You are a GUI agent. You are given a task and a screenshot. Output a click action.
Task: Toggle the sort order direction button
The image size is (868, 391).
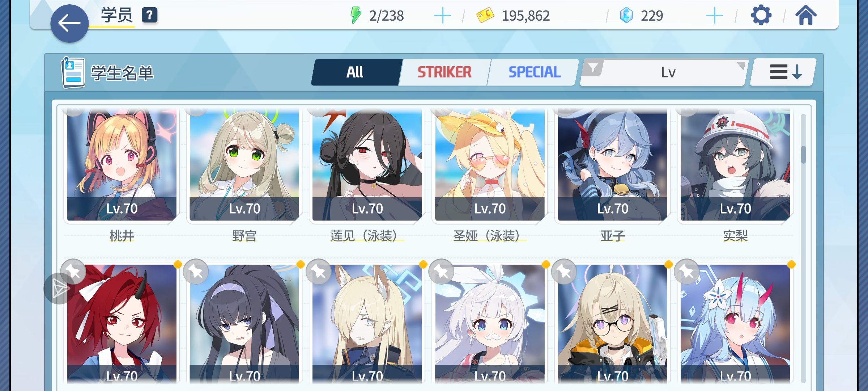coord(783,72)
